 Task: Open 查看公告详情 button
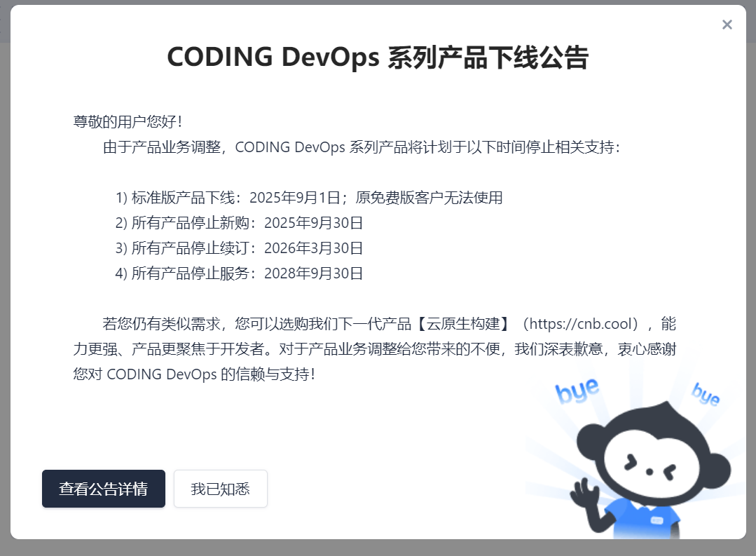104,489
